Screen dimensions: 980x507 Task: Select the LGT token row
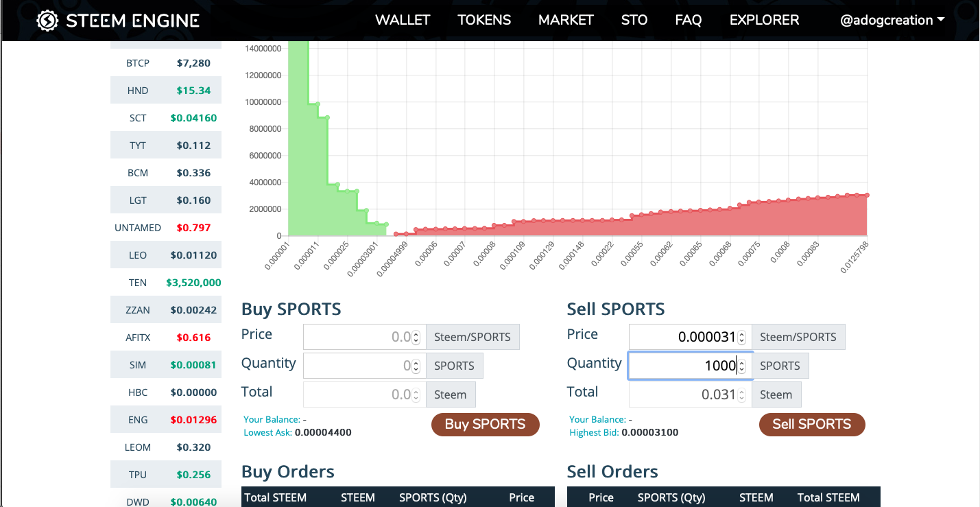pos(166,200)
